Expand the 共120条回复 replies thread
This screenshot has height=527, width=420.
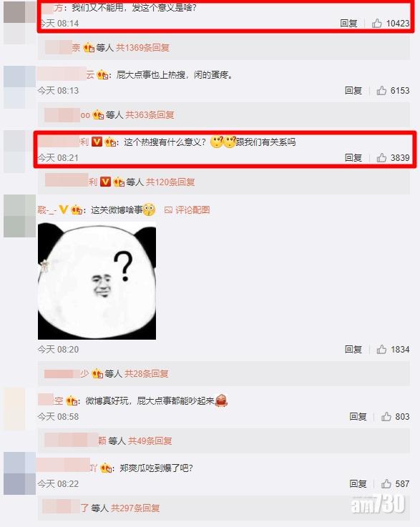click(170, 182)
